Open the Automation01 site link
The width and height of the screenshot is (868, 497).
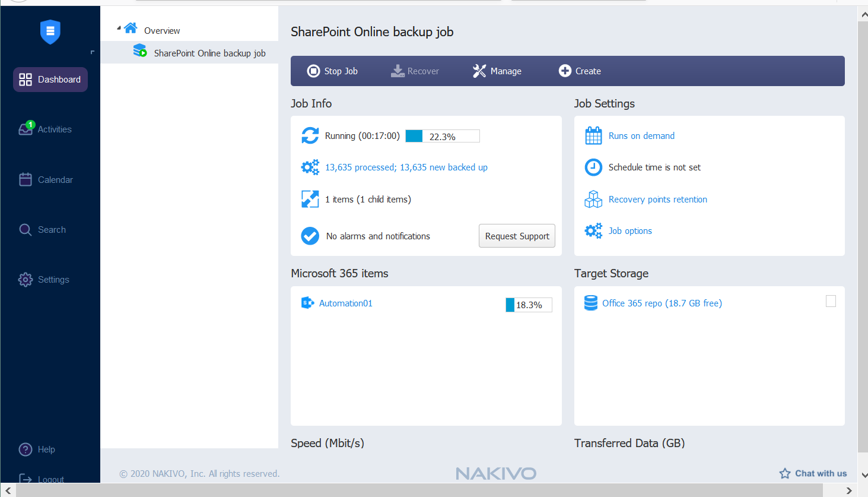click(346, 303)
